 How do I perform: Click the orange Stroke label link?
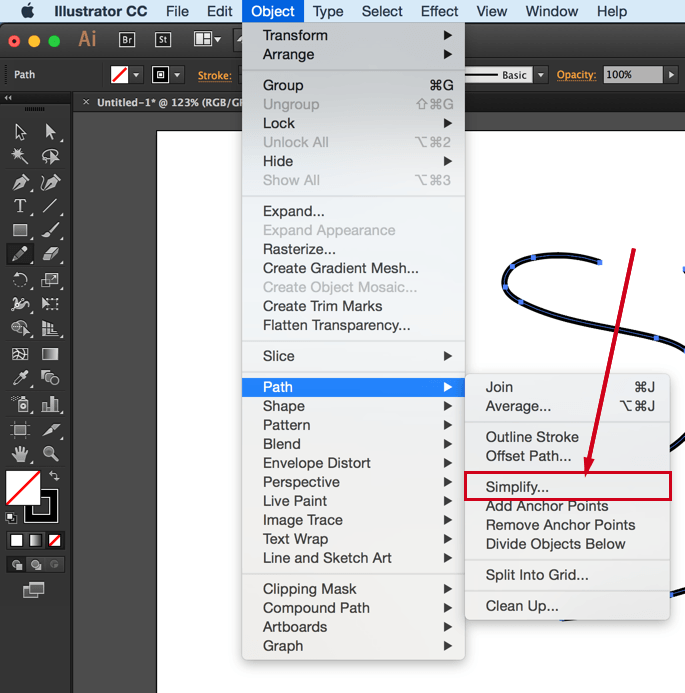(x=214, y=75)
